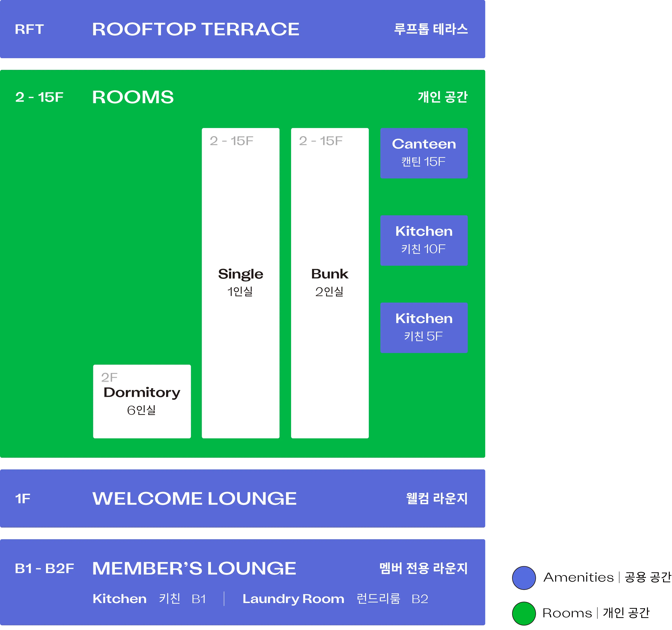
Task: Open the Bunk 2인실 room column
Action: coord(329,283)
